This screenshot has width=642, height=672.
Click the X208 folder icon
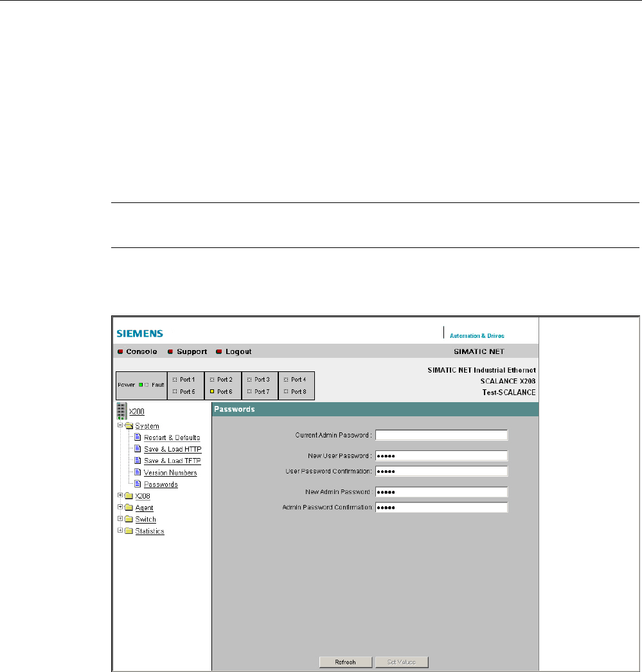129,496
